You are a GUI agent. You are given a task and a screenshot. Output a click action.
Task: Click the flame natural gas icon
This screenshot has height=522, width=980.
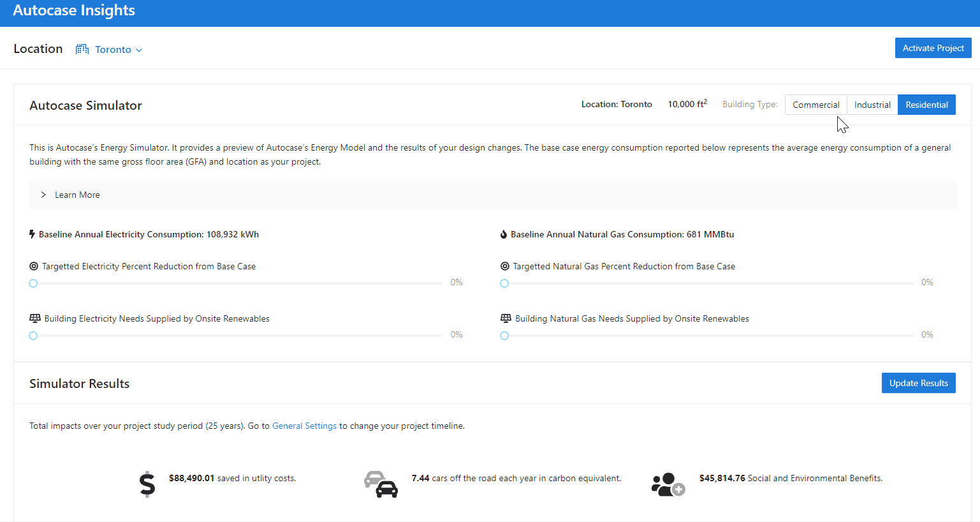click(x=504, y=234)
